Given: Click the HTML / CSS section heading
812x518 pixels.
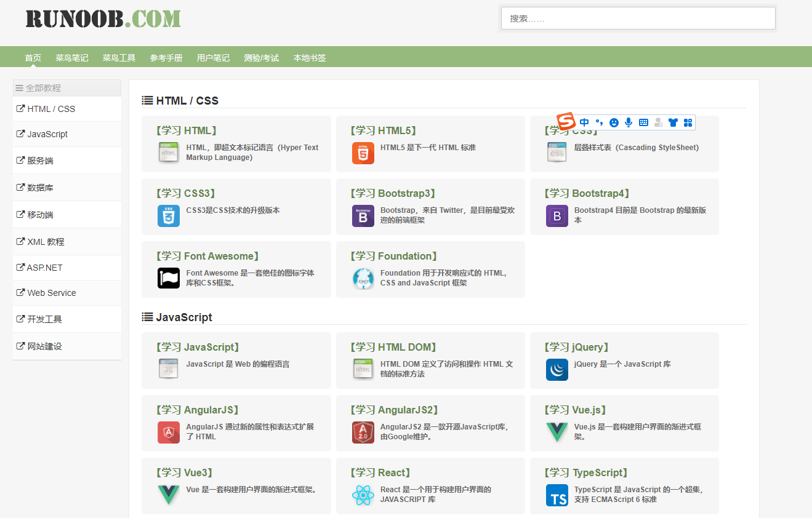Looking at the screenshot, I should (180, 100).
